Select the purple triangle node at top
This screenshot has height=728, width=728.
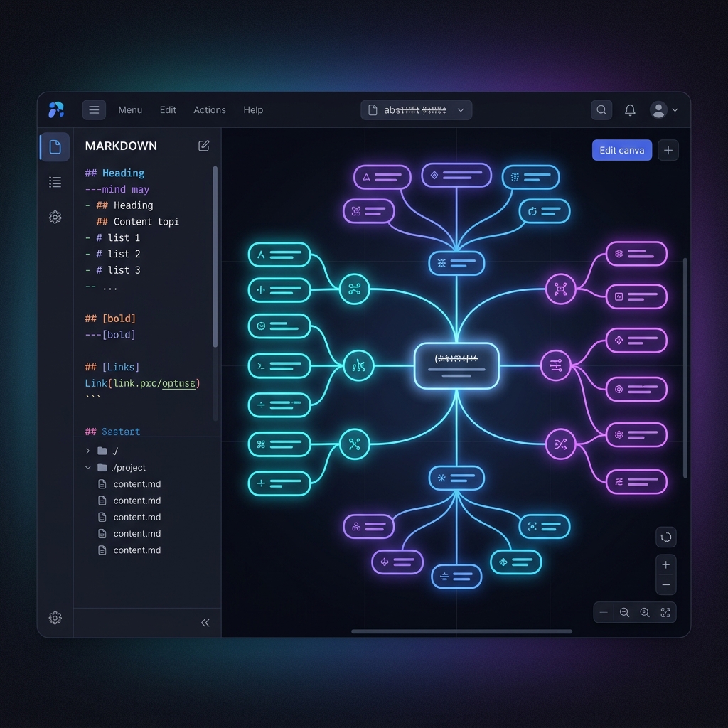click(382, 177)
